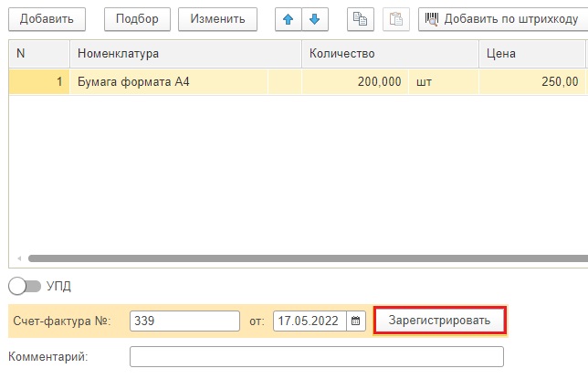
Task: Select the quantity cell 200,000
Action: [355, 81]
